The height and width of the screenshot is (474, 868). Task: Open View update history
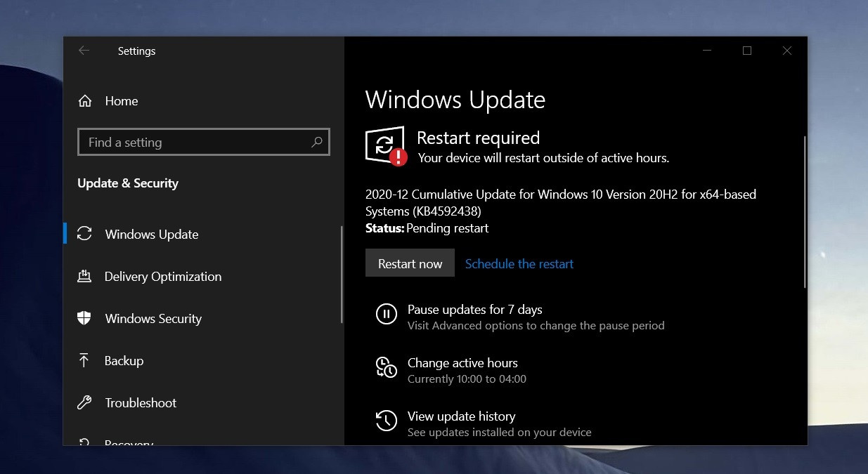coord(461,416)
